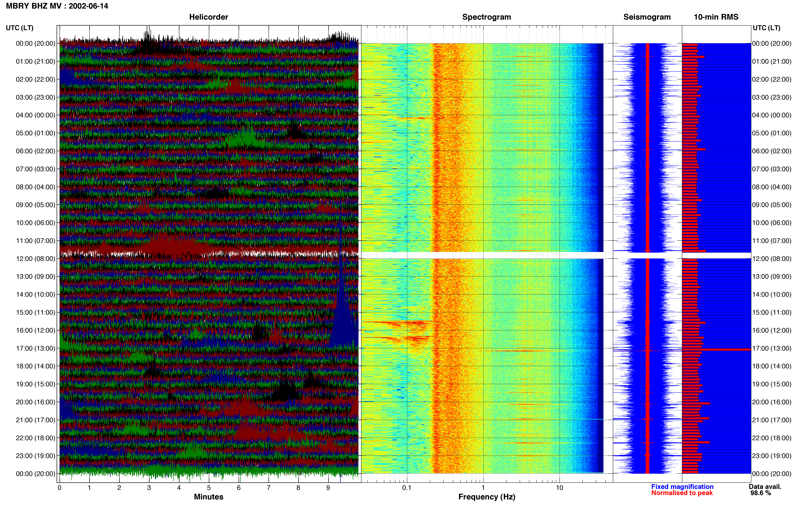
Task: Select the Spectrogram panel heading
Action: 487,17
